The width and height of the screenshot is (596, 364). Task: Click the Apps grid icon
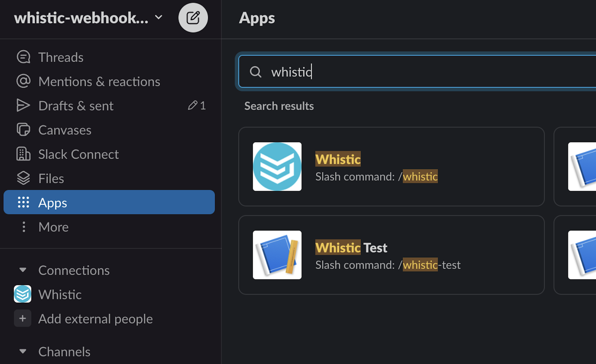(23, 202)
